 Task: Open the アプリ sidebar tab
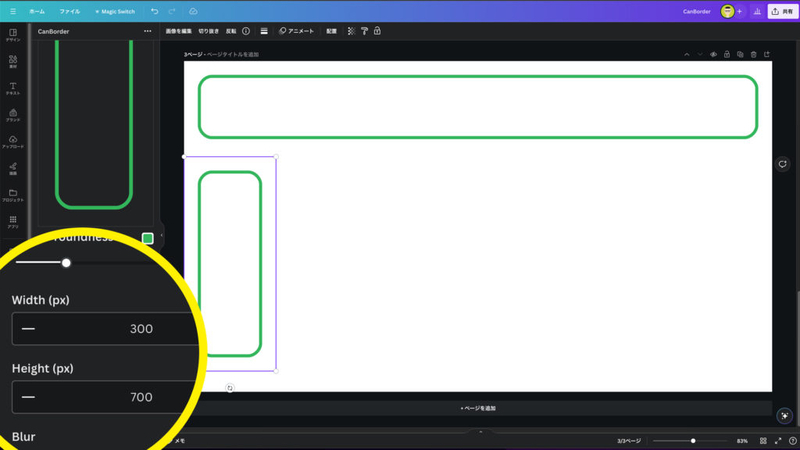(13, 222)
